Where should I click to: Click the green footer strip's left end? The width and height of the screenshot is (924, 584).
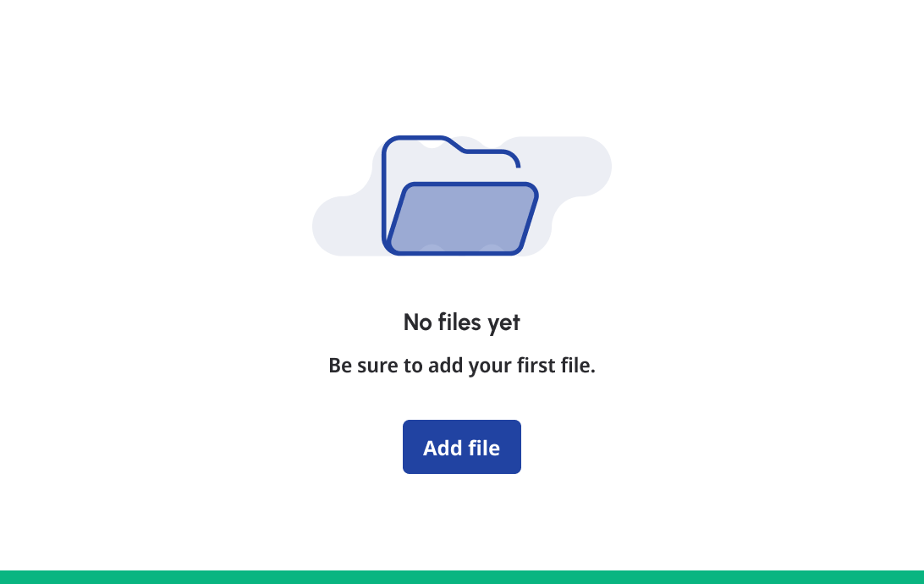[x=12, y=577]
